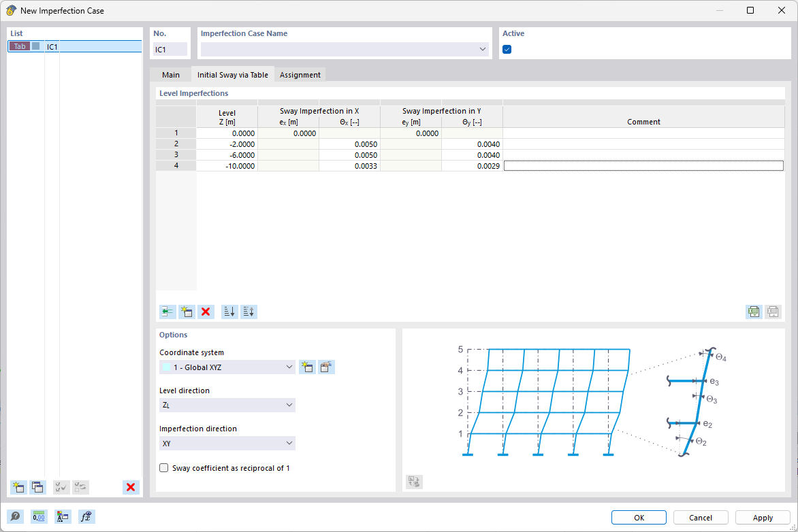Switch to the Assignment tab
The width and height of the screenshot is (798, 532).
(300, 75)
